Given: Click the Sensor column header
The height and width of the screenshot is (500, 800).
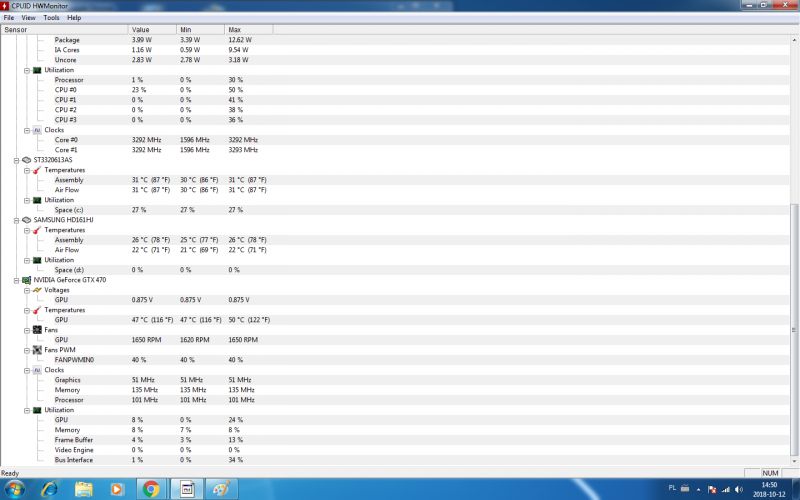Looking at the screenshot, I should click(64, 30).
